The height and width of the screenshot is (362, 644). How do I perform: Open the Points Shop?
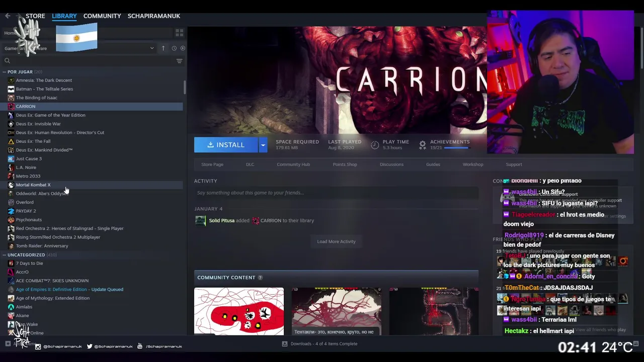tap(345, 164)
